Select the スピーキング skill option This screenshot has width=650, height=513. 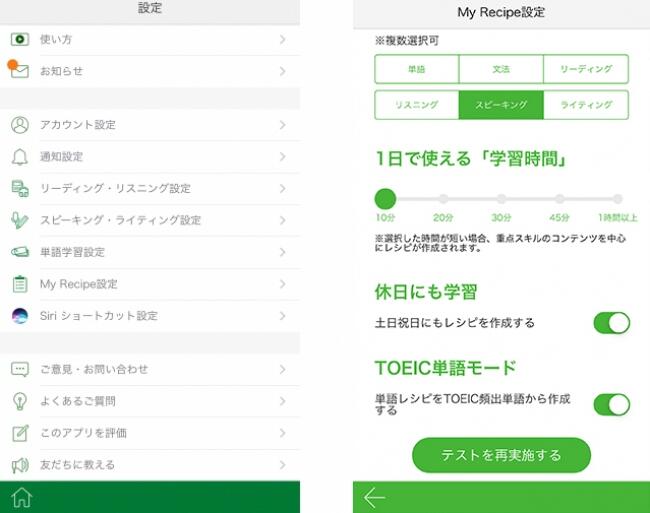click(x=500, y=105)
